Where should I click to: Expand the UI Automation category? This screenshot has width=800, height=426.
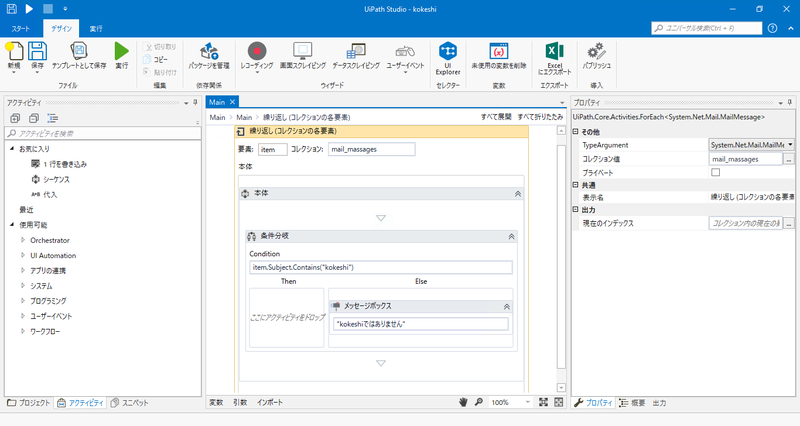click(x=22, y=255)
